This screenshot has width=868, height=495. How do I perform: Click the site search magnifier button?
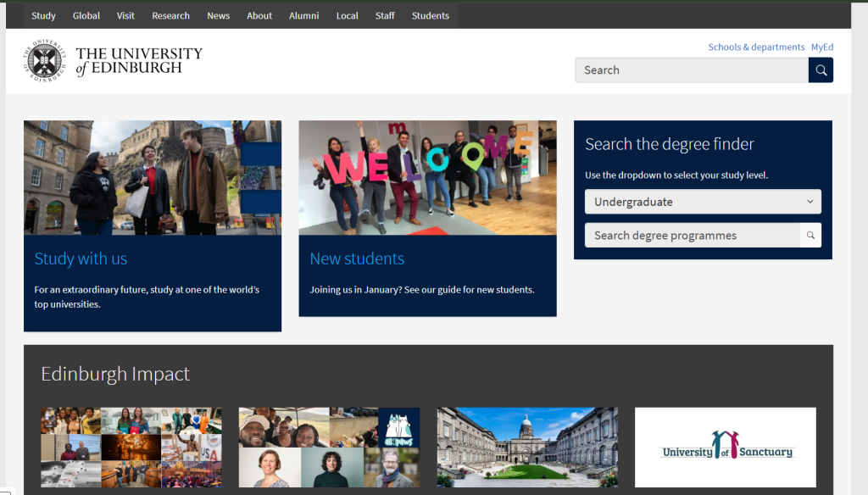pyautogui.click(x=821, y=70)
